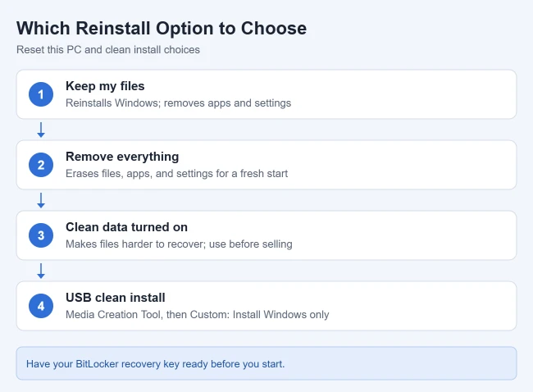Click 'Reinstalls Windows; removes apps and settings' description
Image resolution: width=533 pixels, height=392 pixels.
pyautogui.click(x=178, y=103)
